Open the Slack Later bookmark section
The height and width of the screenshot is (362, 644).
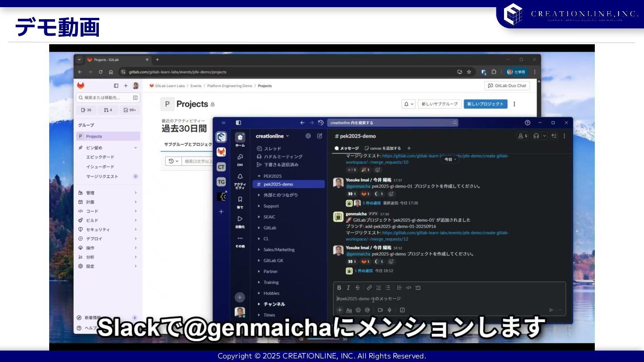[240, 202]
